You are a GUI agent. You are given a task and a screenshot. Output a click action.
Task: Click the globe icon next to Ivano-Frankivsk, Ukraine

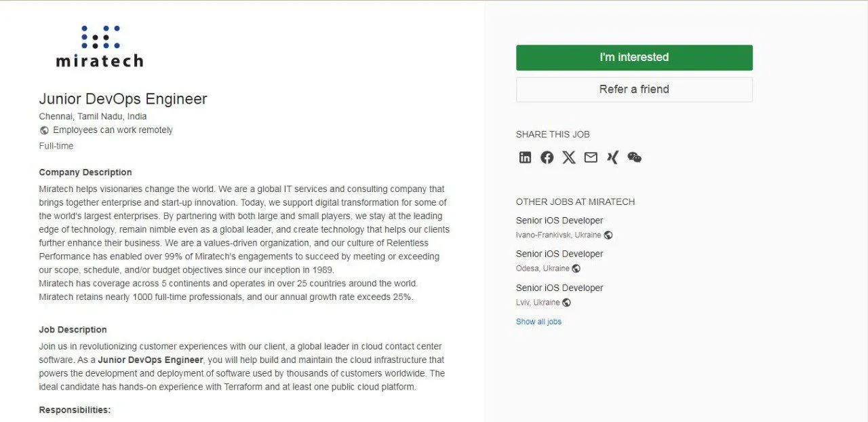608,235
